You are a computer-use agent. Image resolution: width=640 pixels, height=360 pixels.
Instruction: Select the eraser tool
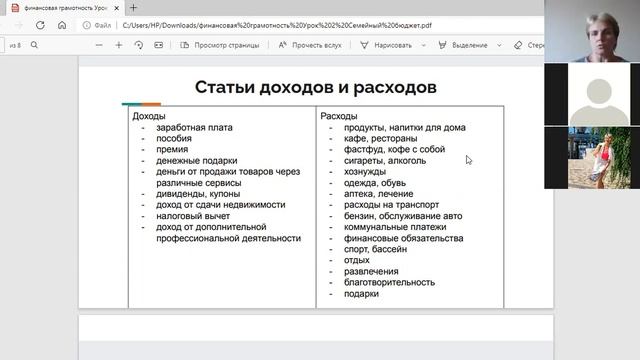point(529,45)
